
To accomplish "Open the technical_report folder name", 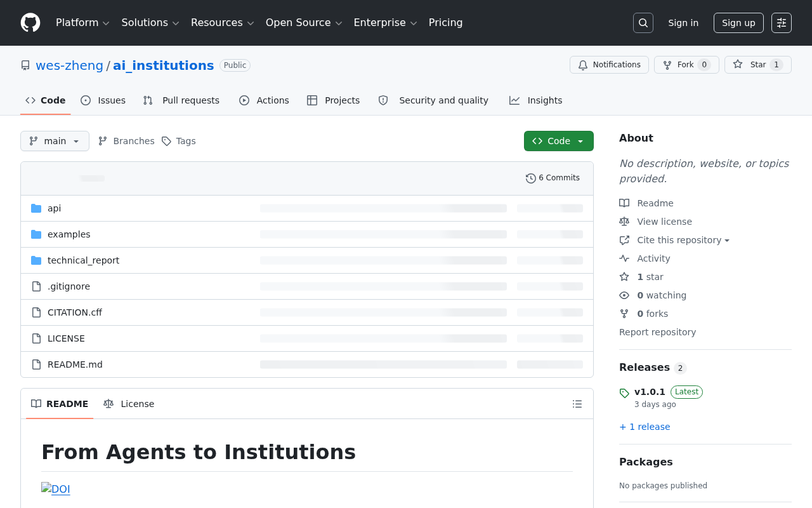I will (83, 260).
